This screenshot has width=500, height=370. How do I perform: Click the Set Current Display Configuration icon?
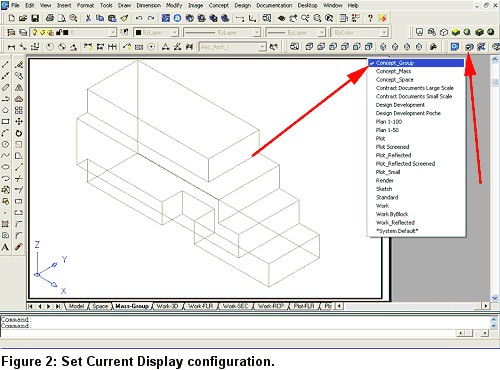coord(469,47)
